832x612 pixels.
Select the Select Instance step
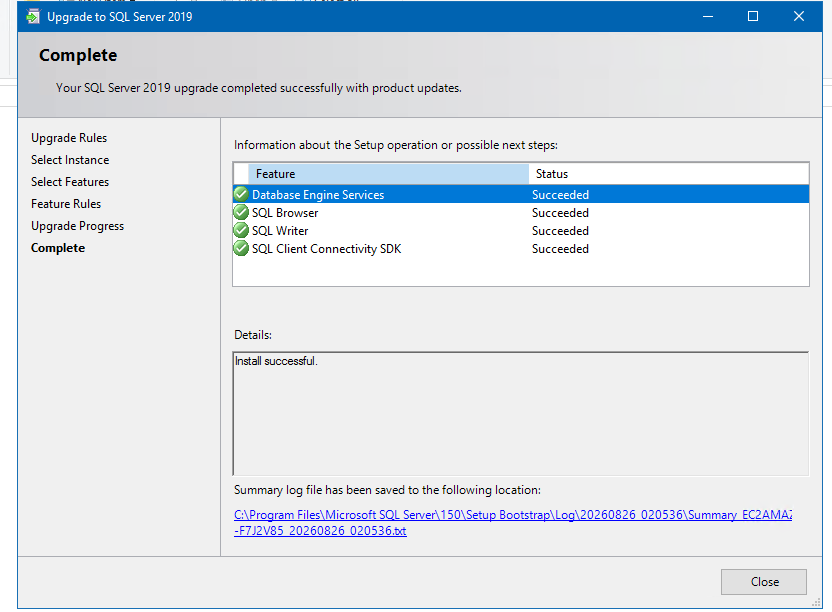pyautogui.click(x=70, y=160)
